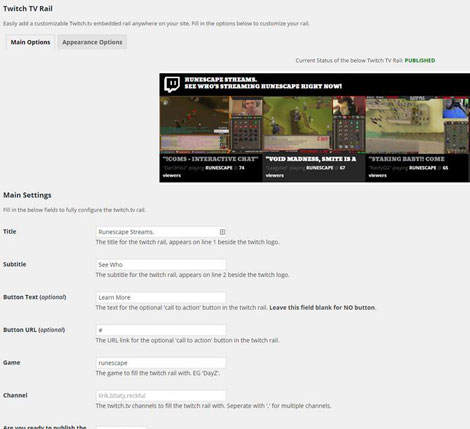Open the 'VOID MADNESS' stream thumbnail
This screenshot has height=429, width=470.
[314, 125]
